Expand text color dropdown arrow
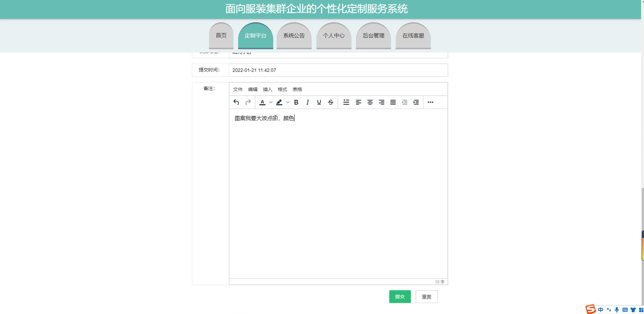This screenshot has height=314, width=644. pos(271,102)
